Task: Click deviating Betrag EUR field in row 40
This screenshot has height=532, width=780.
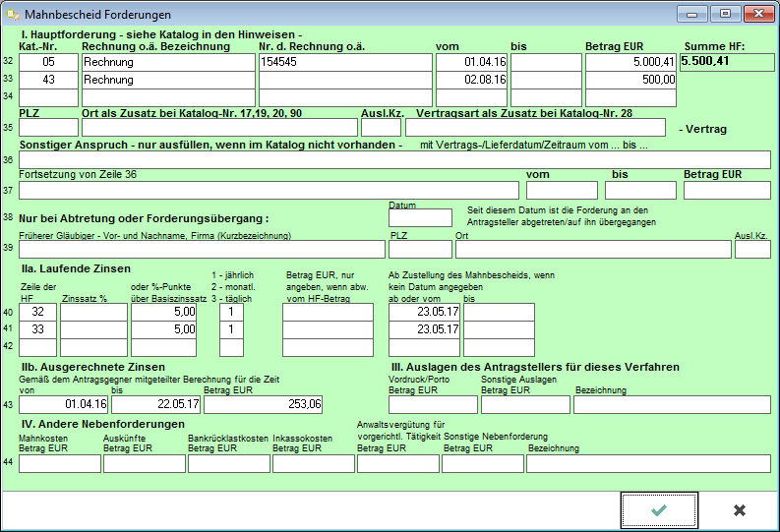Action: point(328,313)
